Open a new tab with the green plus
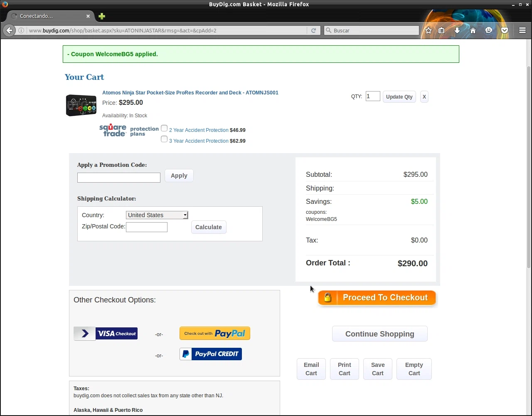 pyautogui.click(x=102, y=16)
